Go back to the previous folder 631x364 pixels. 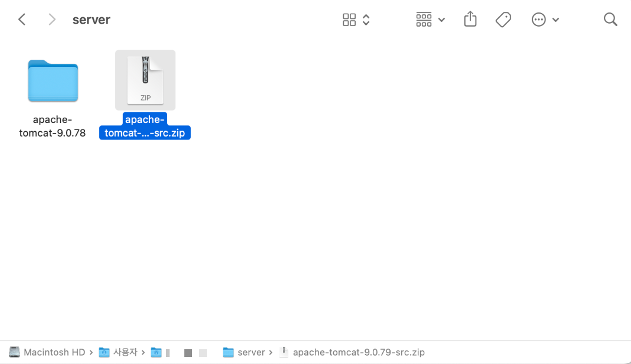coord(22,19)
